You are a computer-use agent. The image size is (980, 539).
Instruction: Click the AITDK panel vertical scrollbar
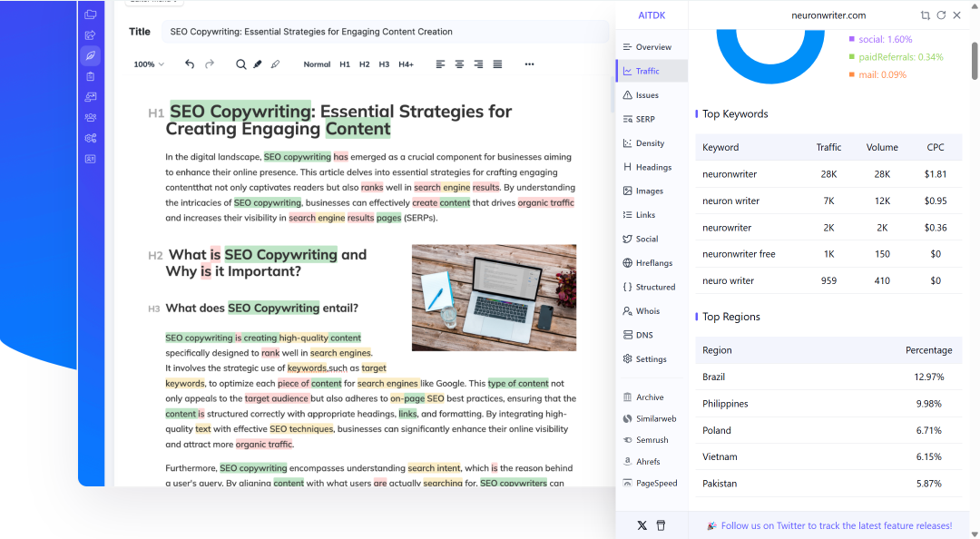(975, 61)
